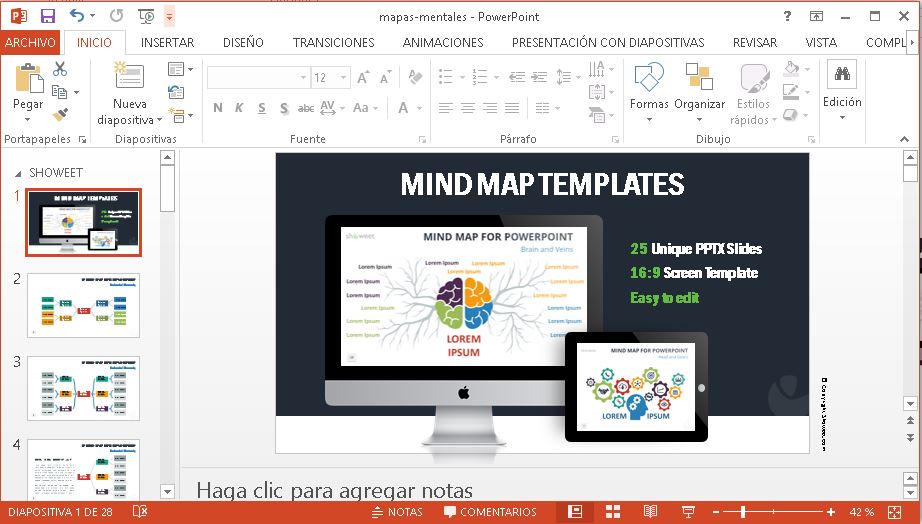Toggle strikethrough abc formatting
Image resolution: width=922 pixels, height=524 pixels.
306,108
